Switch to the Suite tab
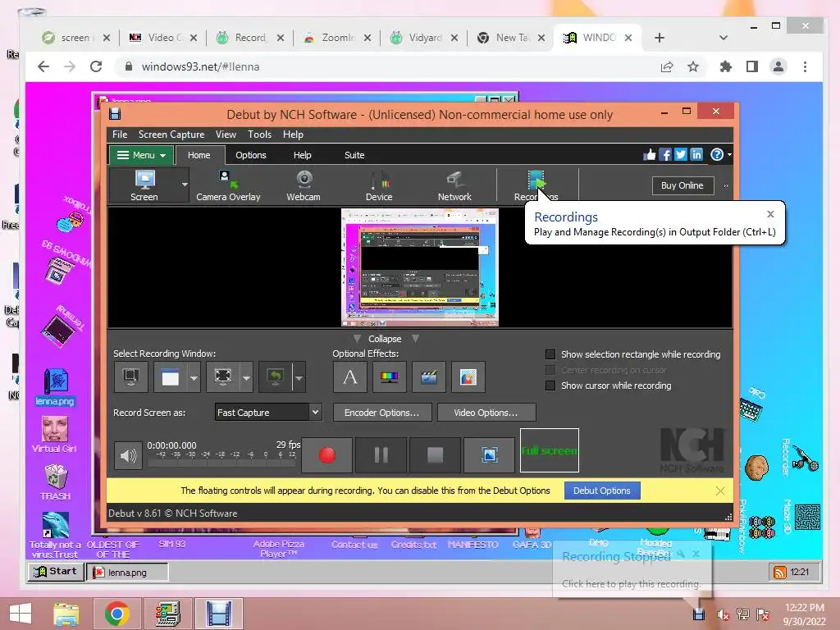Image resolution: width=840 pixels, height=630 pixels. click(x=354, y=155)
